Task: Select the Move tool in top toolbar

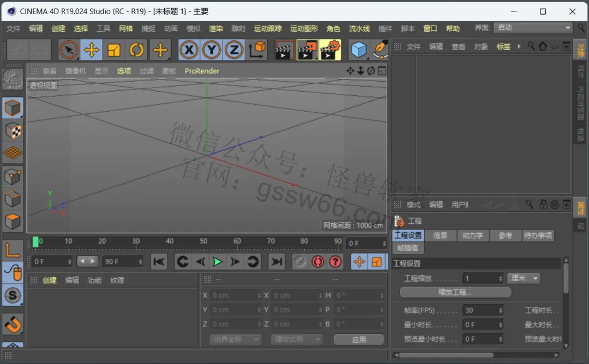Action: tap(91, 50)
